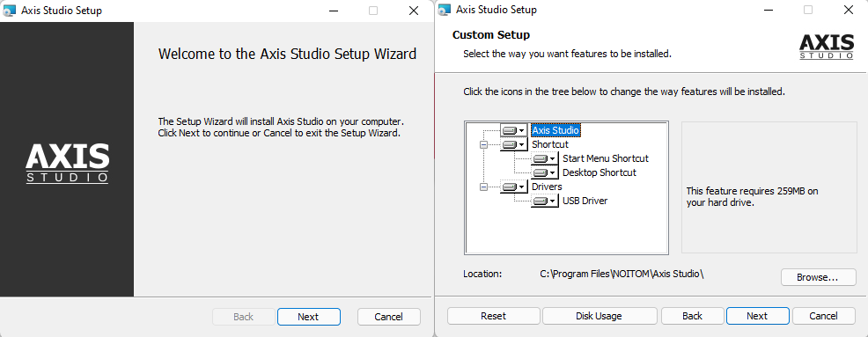Image resolution: width=868 pixels, height=337 pixels.
Task: Click the 'This feature requires 259MB' description text
Action: click(753, 197)
